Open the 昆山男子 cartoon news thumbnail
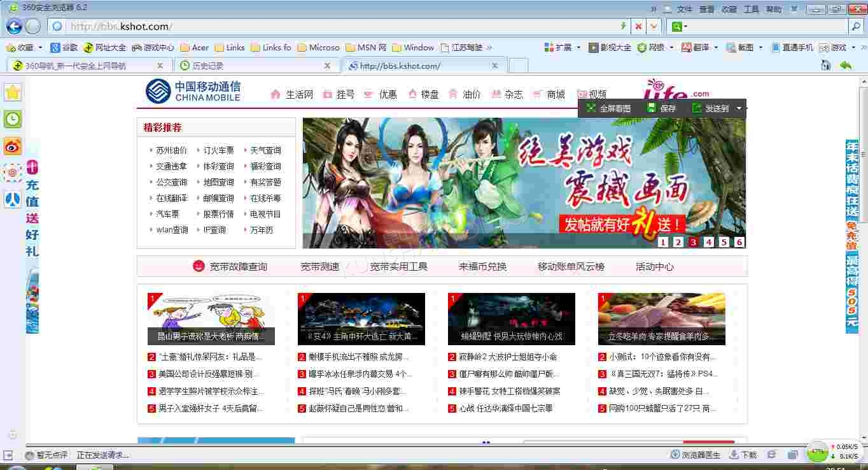Image resolution: width=868 pixels, height=470 pixels. point(211,319)
